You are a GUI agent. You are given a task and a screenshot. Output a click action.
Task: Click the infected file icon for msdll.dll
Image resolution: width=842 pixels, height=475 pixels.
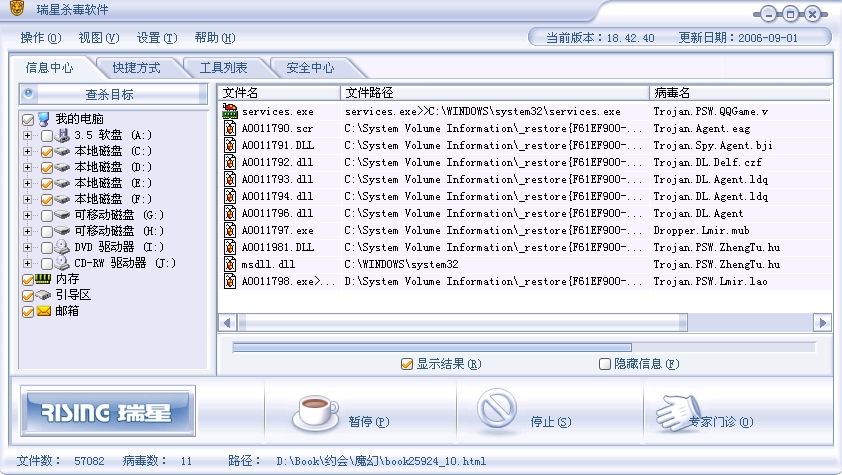tap(230, 264)
